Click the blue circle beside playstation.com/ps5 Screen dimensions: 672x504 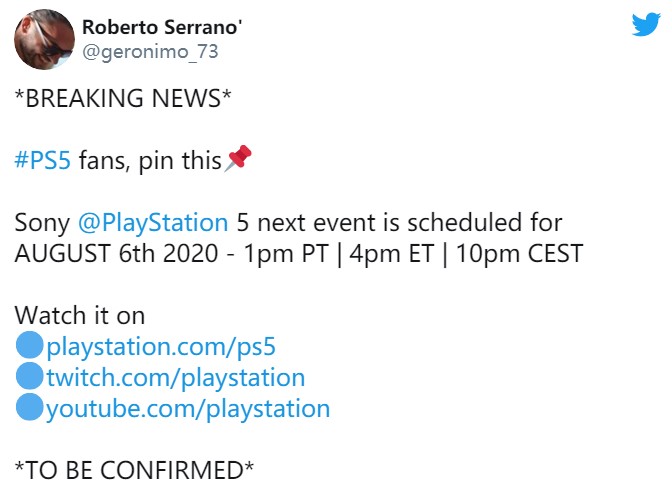coord(30,347)
